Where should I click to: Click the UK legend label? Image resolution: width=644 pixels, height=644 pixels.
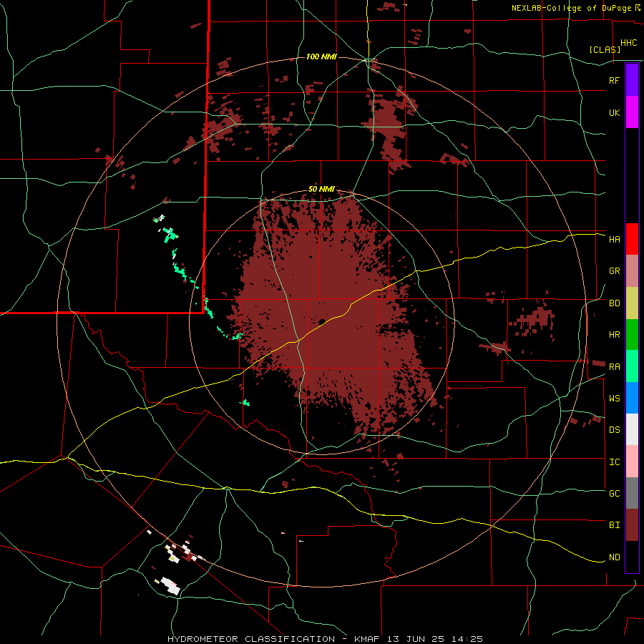point(614,113)
